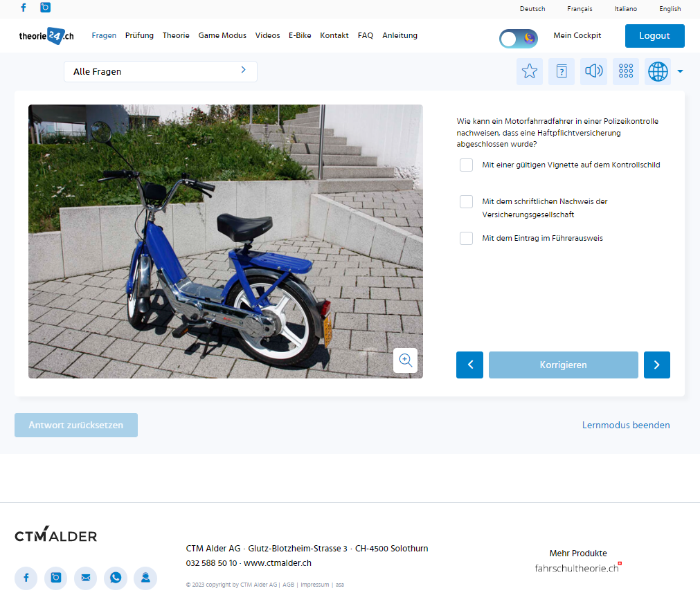This screenshot has height=604, width=700.
Task: Open the footer phone call icon
Action: (x=116, y=578)
